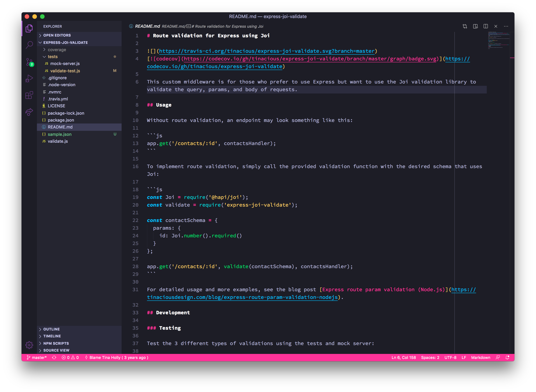Viewport: 536px width, 392px height.
Task: Expand the OUTLINE section
Action: coord(51,329)
